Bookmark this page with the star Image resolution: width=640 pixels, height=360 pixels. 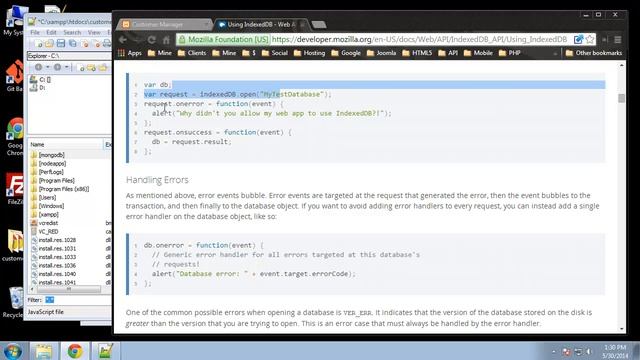pyautogui.click(x=590, y=39)
